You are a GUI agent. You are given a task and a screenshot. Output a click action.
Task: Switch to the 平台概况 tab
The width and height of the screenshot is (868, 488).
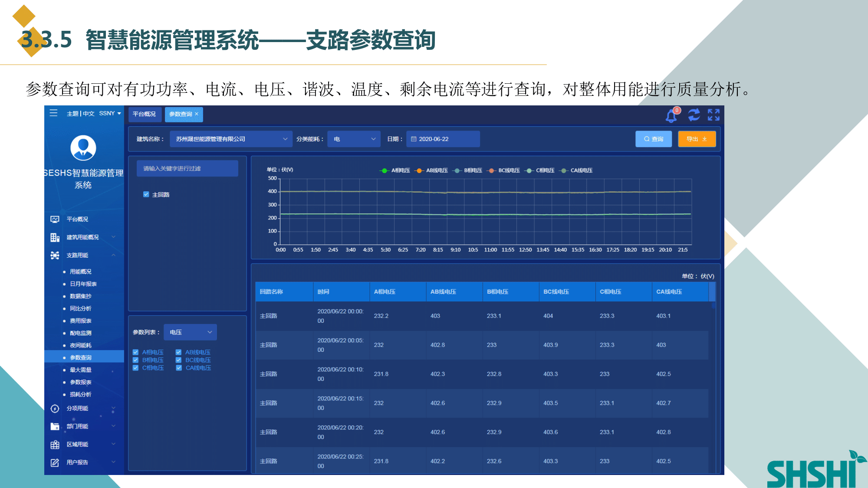(x=145, y=115)
